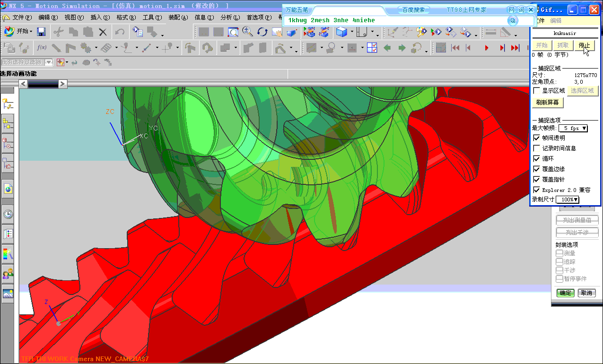Open the sidebar roles people icon
Viewport: 603px width, 364px height.
[8, 273]
